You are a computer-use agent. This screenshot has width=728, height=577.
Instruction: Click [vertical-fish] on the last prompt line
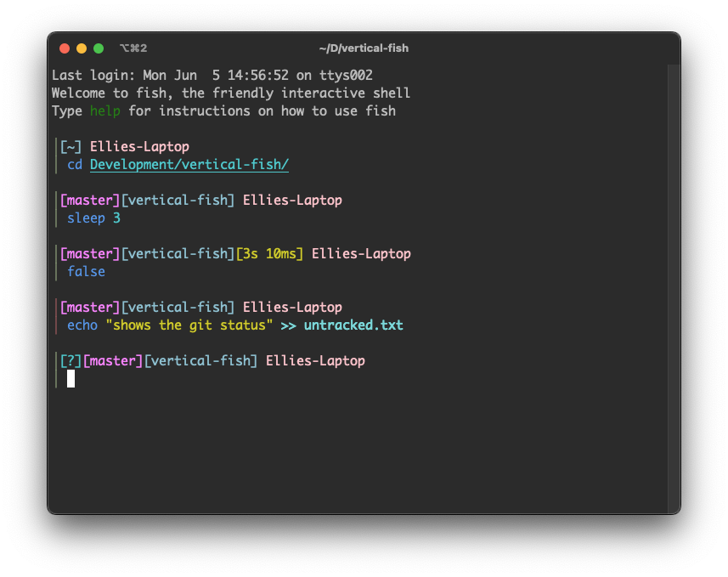click(x=200, y=361)
